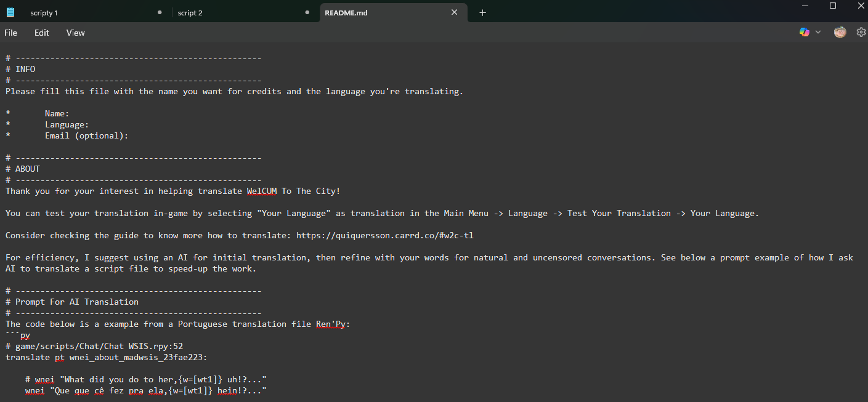Open the Copilot icon in the toolbar
The image size is (868, 402).
click(805, 32)
